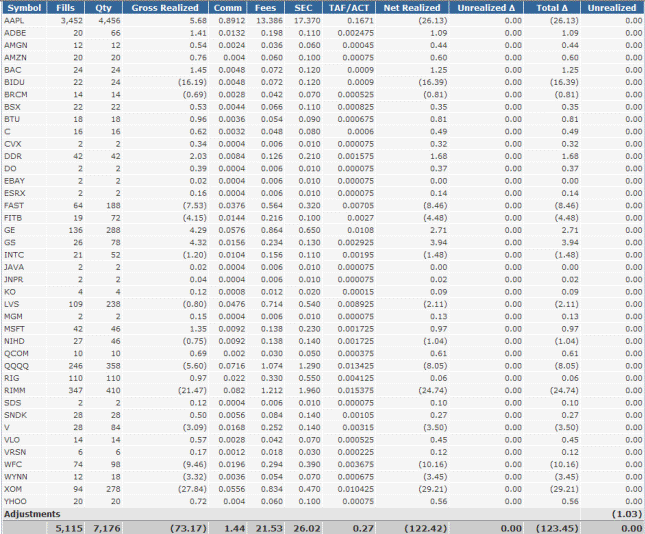Click QQQQ fills value 246

point(76,366)
